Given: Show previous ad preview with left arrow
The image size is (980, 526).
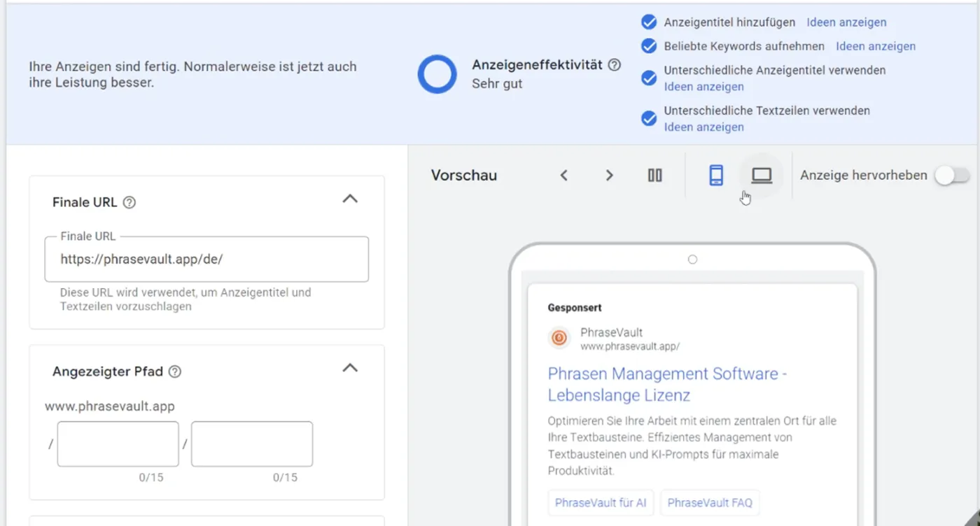Looking at the screenshot, I should click(x=564, y=176).
